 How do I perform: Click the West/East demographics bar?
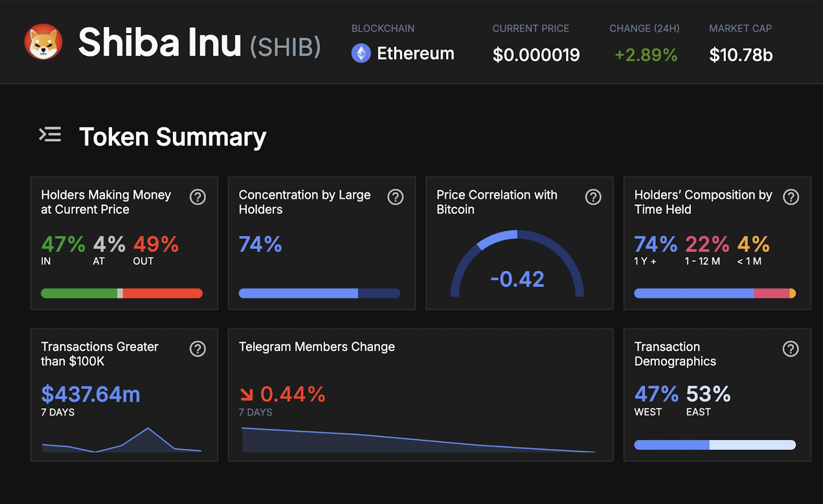click(715, 445)
